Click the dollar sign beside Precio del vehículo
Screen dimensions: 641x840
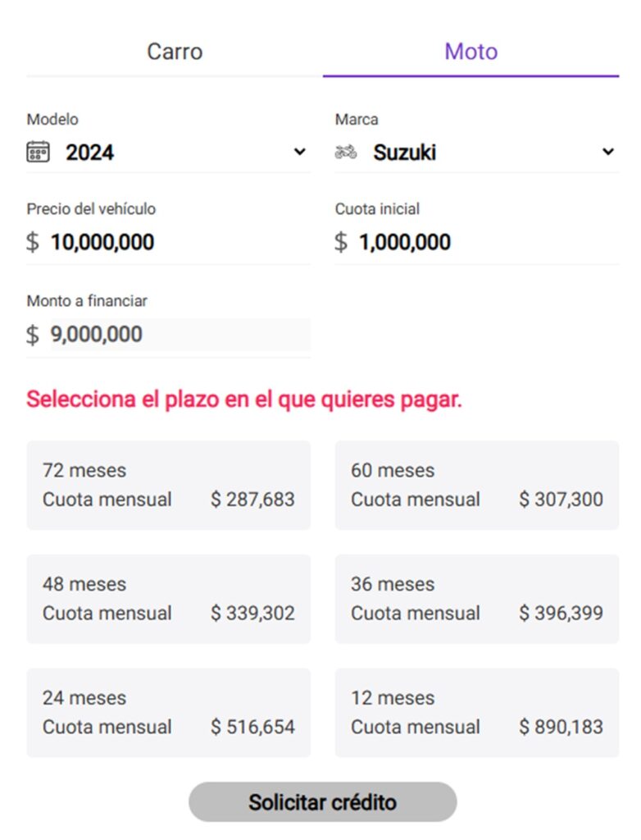(x=32, y=242)
